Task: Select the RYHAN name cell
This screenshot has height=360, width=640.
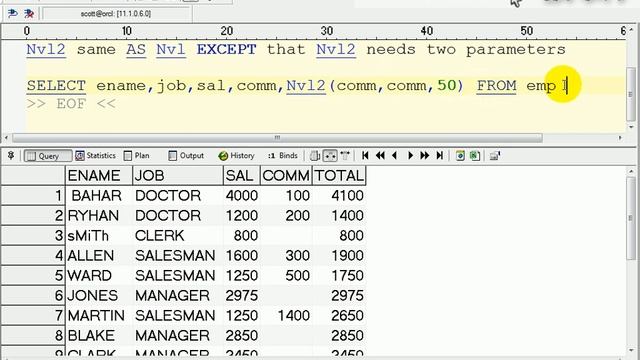Action: (x=99, y=216)
